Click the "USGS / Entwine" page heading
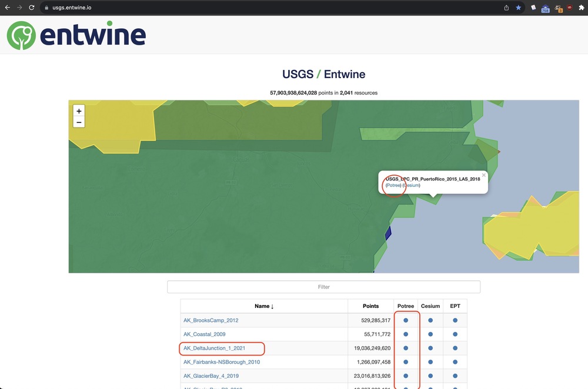The image size is (588, 389). (323, 74)
